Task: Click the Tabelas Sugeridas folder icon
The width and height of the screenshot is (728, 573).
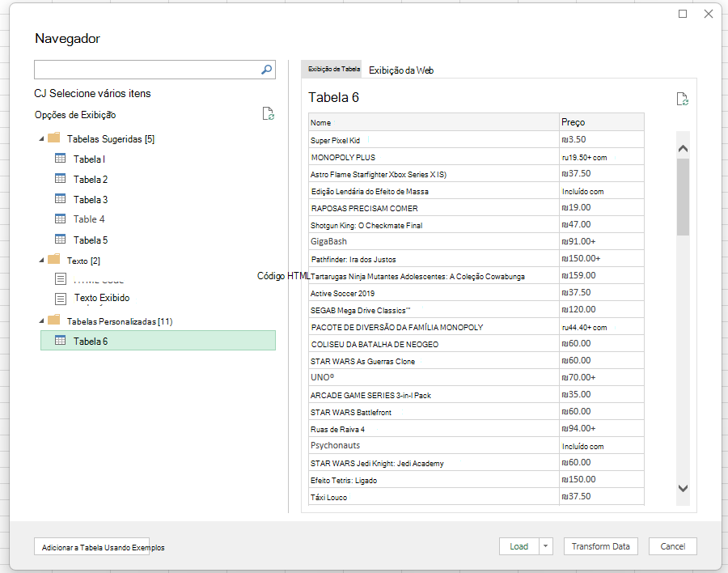Action: [x=54, y=138]
